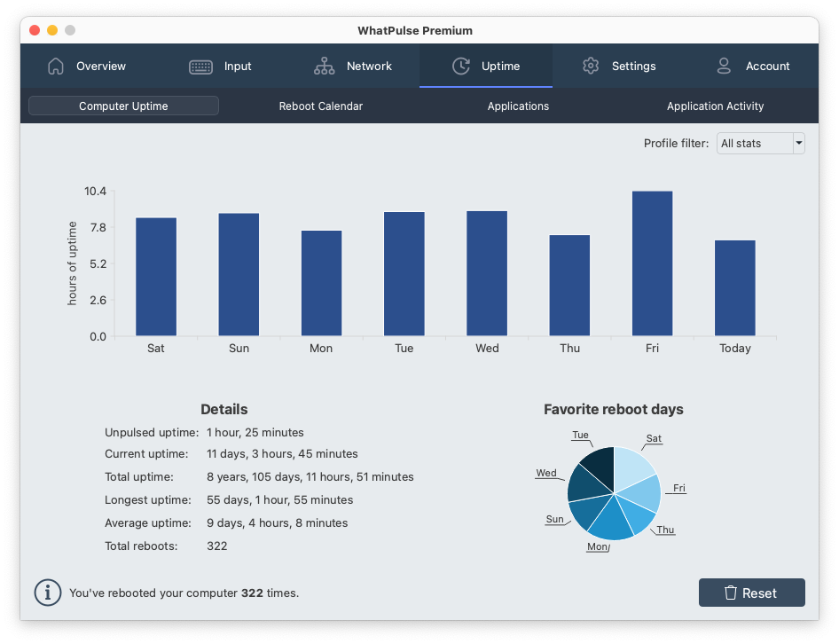Click the 'Details' heading
This screenshot has width=839, height=644.
pyautogui.click(x=223, y=409)
